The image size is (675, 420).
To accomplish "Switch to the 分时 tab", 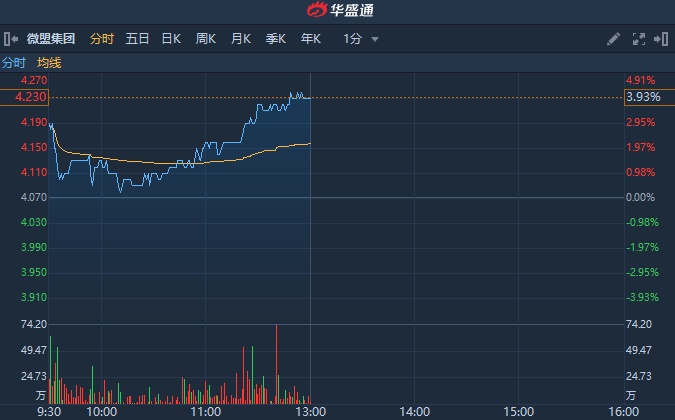I will pyautogui.click(x=102, y=39).
